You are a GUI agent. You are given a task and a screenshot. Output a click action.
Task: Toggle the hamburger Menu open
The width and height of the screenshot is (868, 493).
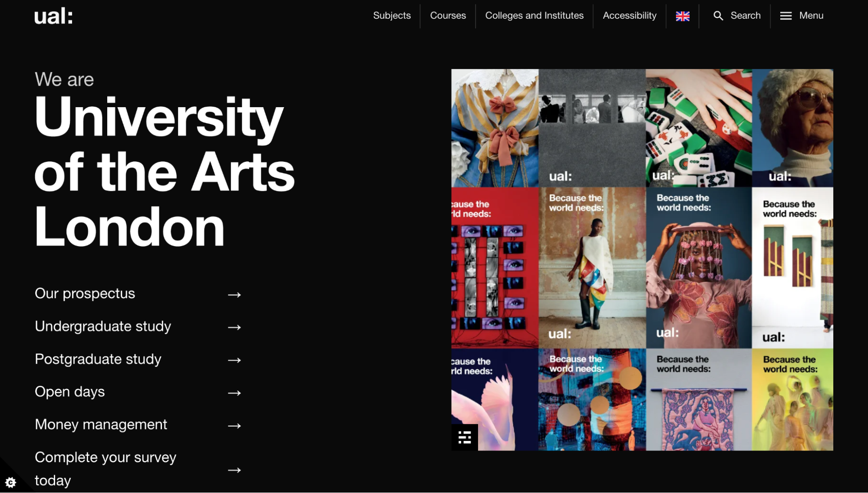[x=802, y=16]
